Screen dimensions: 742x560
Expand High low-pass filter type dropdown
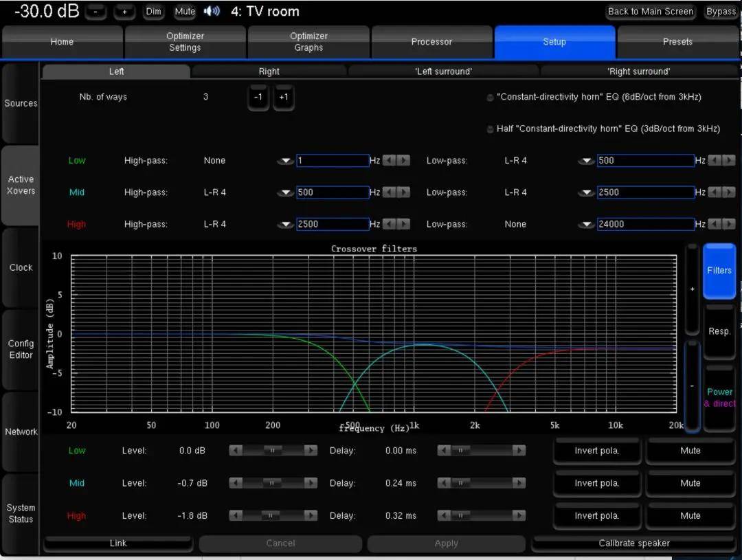coord(585,225)
